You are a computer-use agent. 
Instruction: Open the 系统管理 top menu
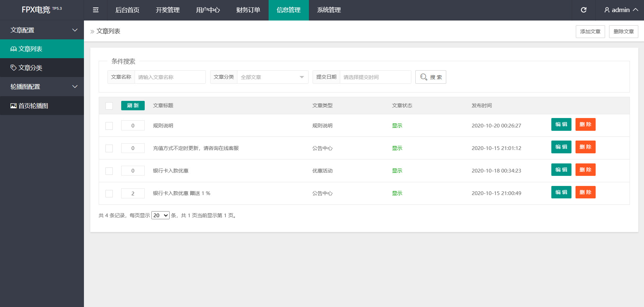click(329, 10)
